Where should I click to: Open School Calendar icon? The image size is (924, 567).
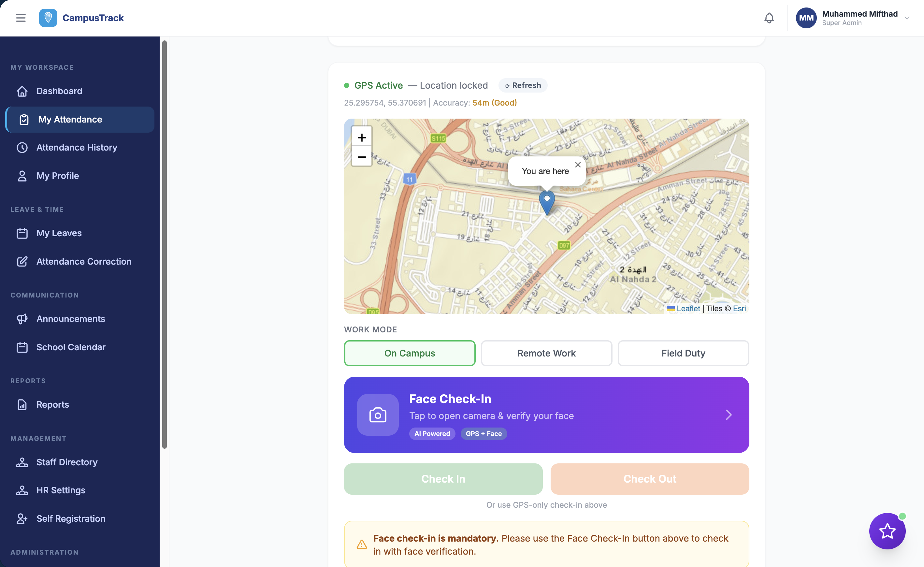(22, 347)
